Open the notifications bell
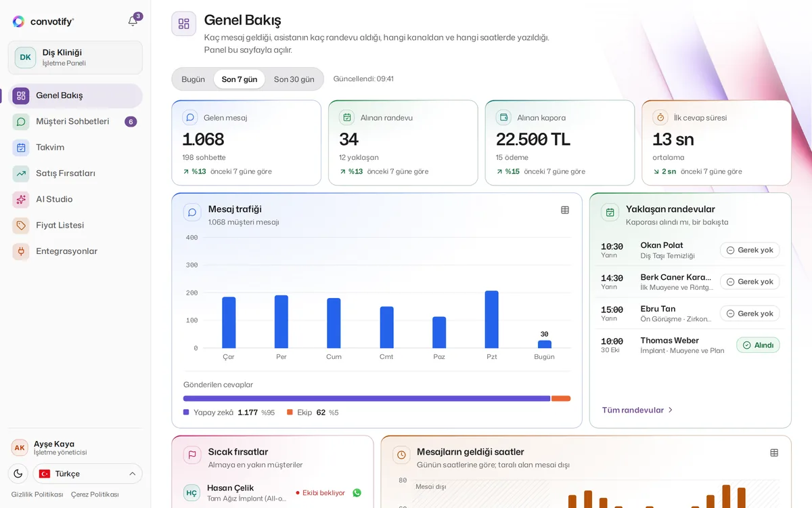 point(133,21)
